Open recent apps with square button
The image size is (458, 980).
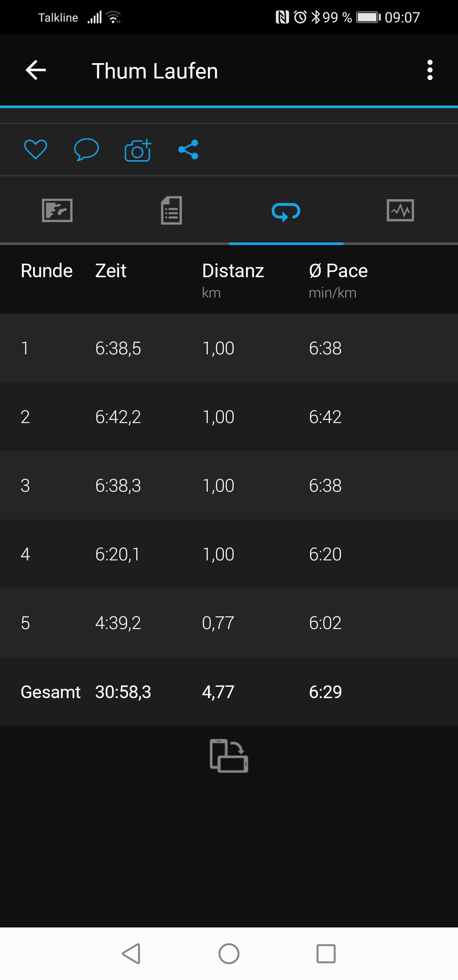coord(326,954)
